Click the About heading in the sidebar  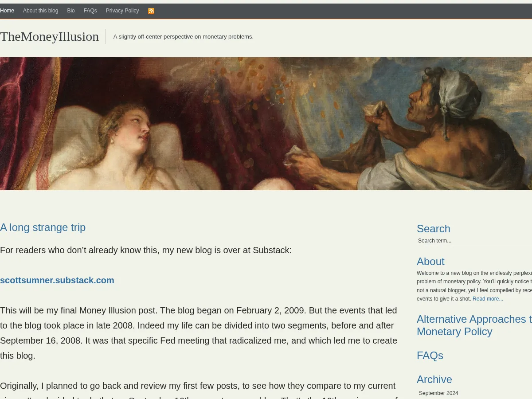(430, 262)
